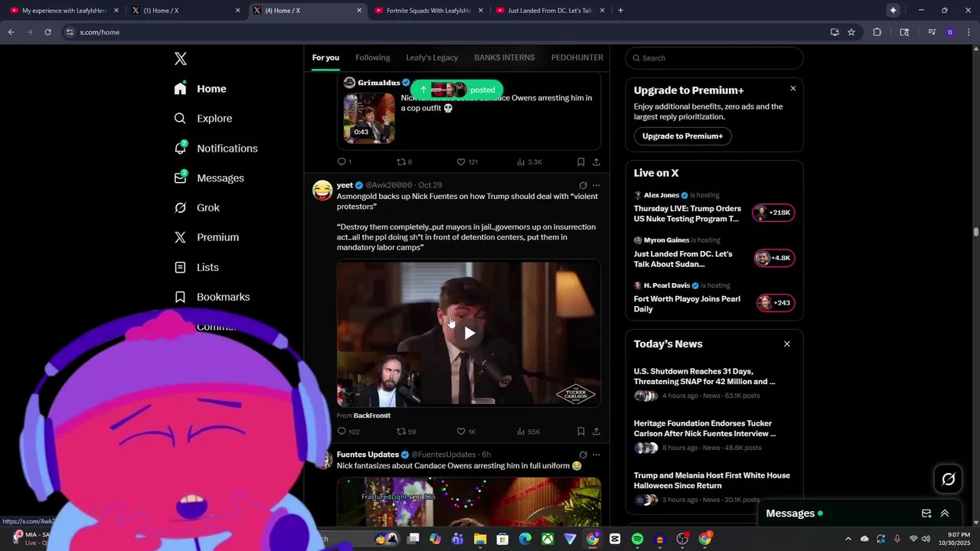
Task: Click the volume icon in system tray
Action: 926,539
